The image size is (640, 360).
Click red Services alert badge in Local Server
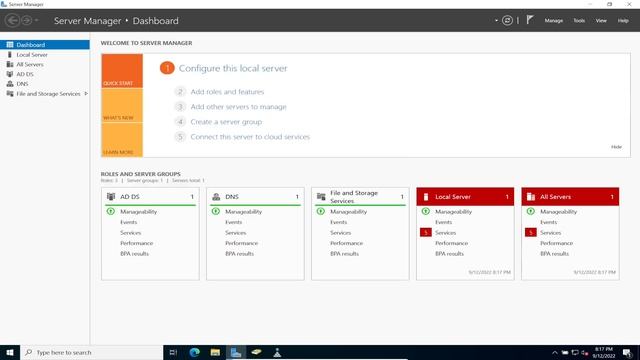426,232
